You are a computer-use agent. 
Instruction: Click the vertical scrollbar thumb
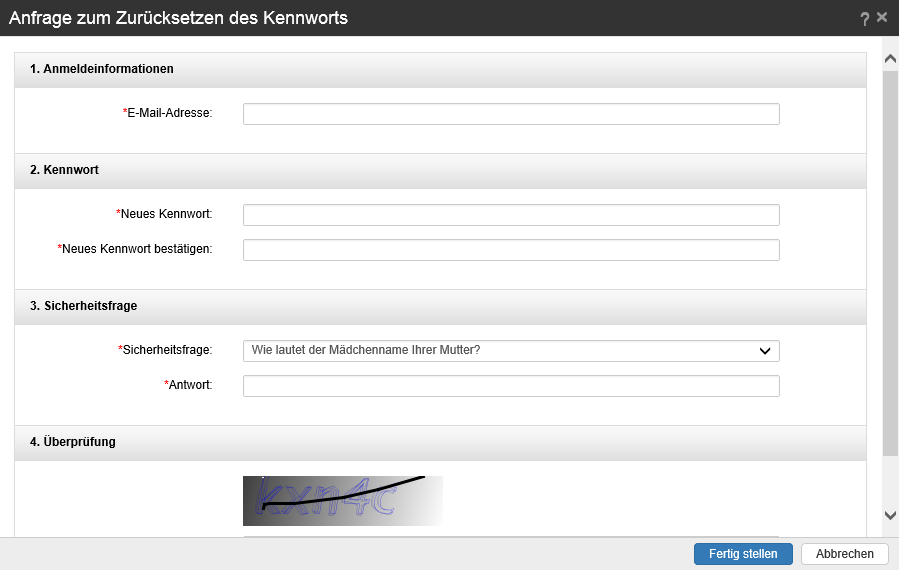click(890, 260)
